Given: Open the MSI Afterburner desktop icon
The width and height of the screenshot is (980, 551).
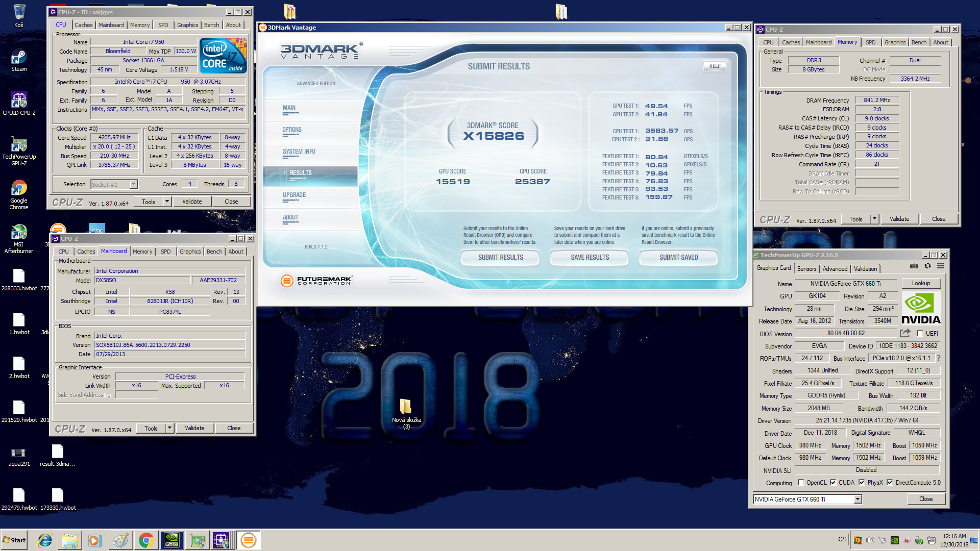Looking at the screenshot, I should 19,239.
